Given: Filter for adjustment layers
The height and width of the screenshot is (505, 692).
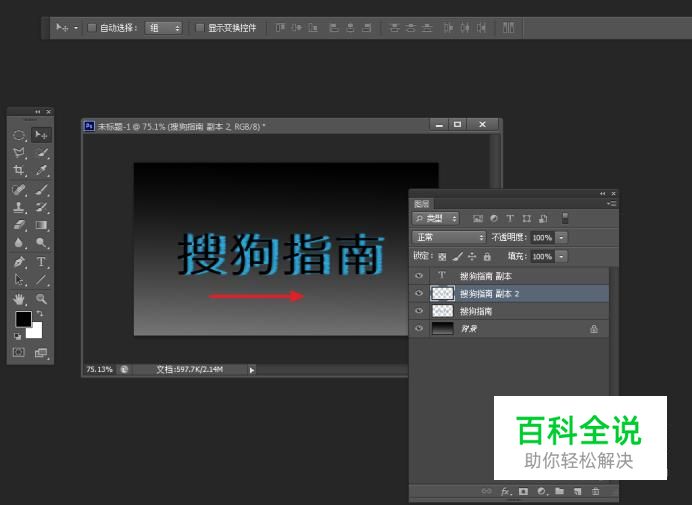Looking at the screenshot, I should [x=494, y=219].
